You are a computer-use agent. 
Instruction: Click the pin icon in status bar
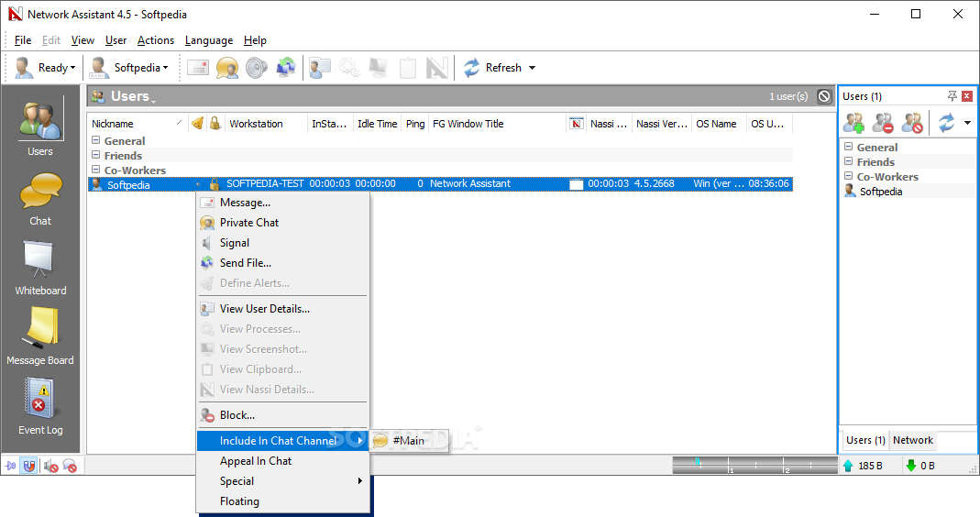11,466
